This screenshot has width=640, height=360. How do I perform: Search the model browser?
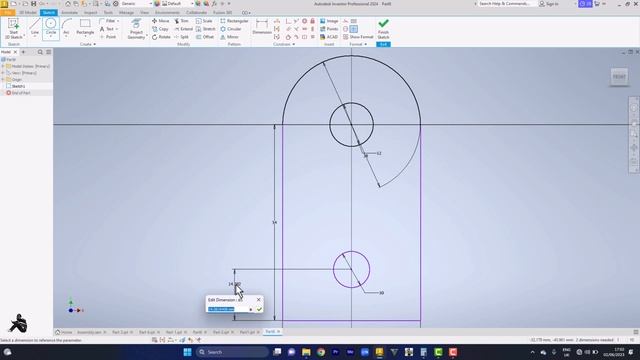(40, 52)
